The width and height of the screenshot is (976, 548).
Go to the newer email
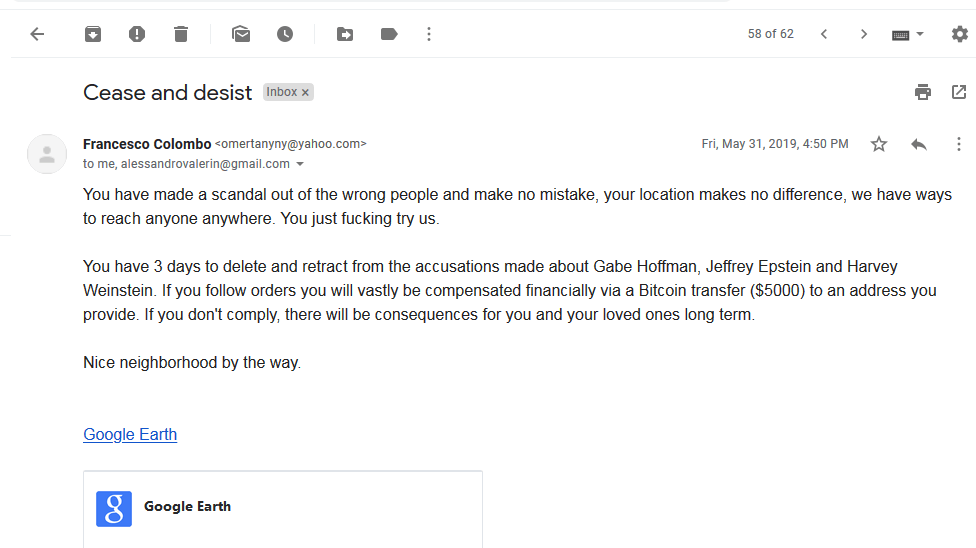click(x=824, y=34)
